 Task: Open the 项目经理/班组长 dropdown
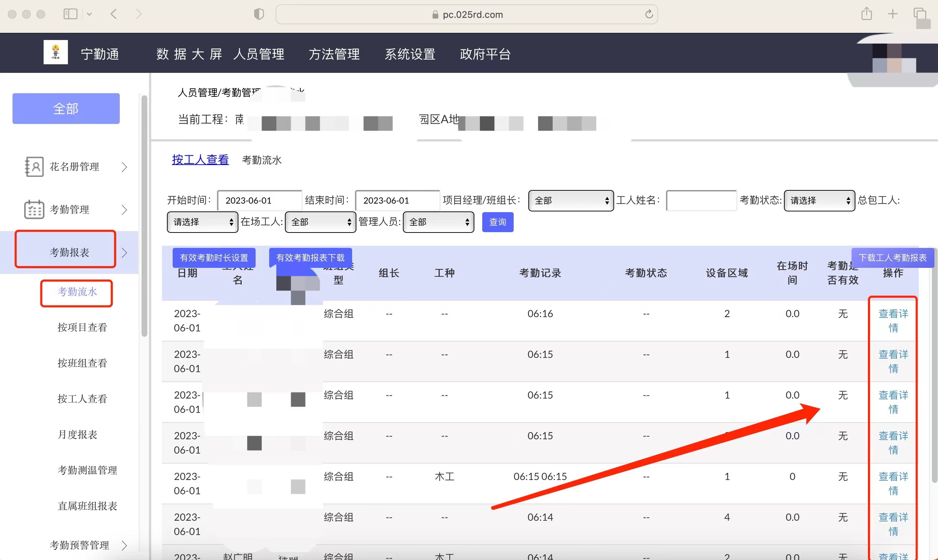point(571,201)
